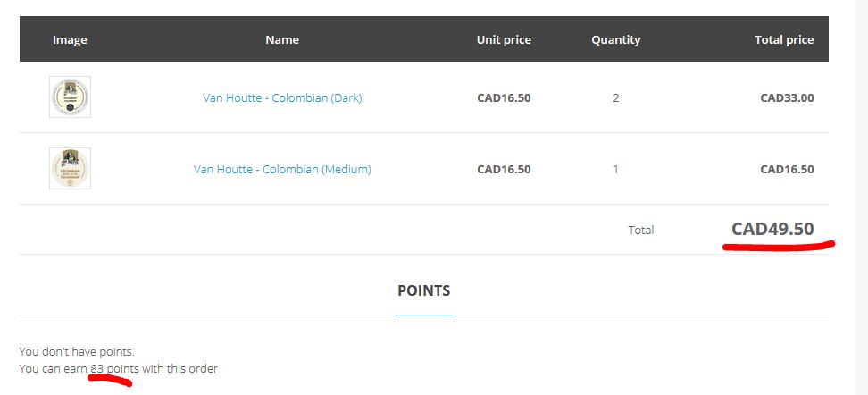The height and width of the screenshot is (395, 868).
Task: Click the POINTS section heading
Action: [423, 290]
